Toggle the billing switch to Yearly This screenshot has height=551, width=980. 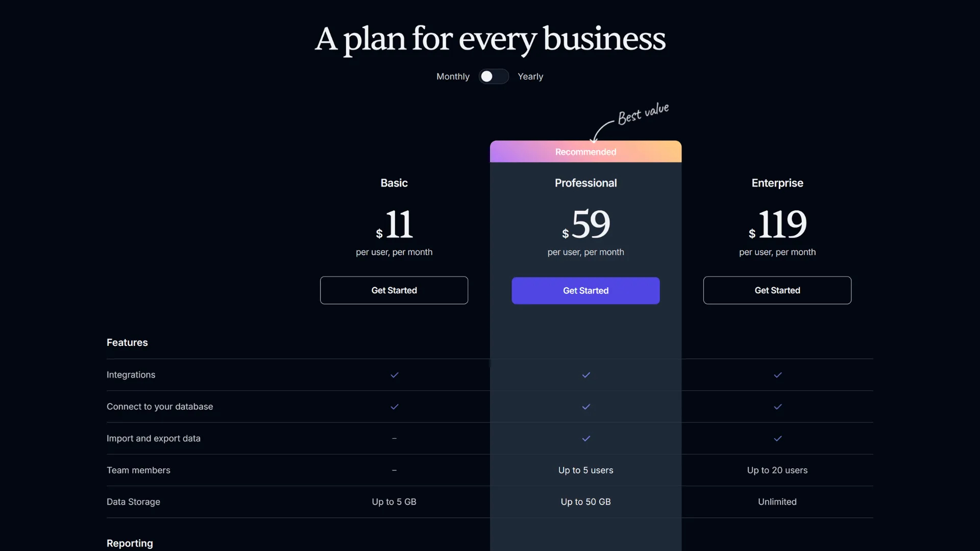[x=493, y=76]
